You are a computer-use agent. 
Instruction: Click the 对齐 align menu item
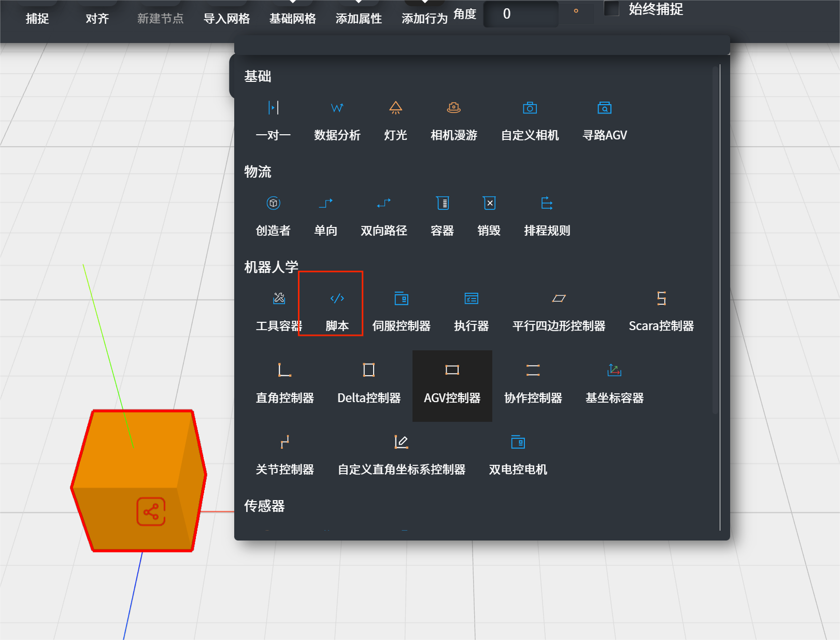pos(97,18)
